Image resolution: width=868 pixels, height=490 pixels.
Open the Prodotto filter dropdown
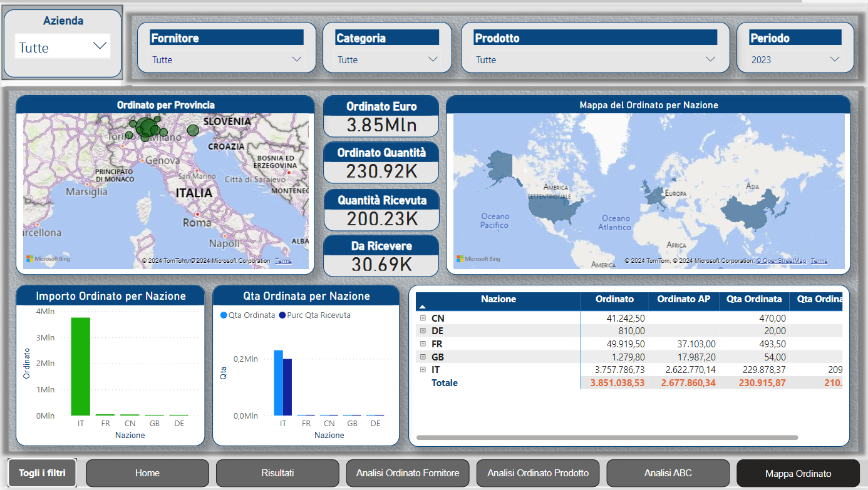tap(595, 59)
